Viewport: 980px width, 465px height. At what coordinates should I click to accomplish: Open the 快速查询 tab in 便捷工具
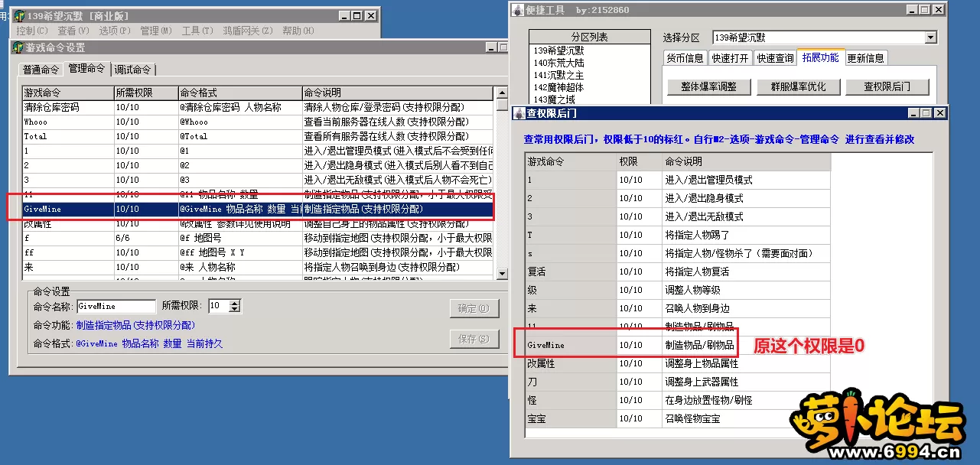(774, 58)
